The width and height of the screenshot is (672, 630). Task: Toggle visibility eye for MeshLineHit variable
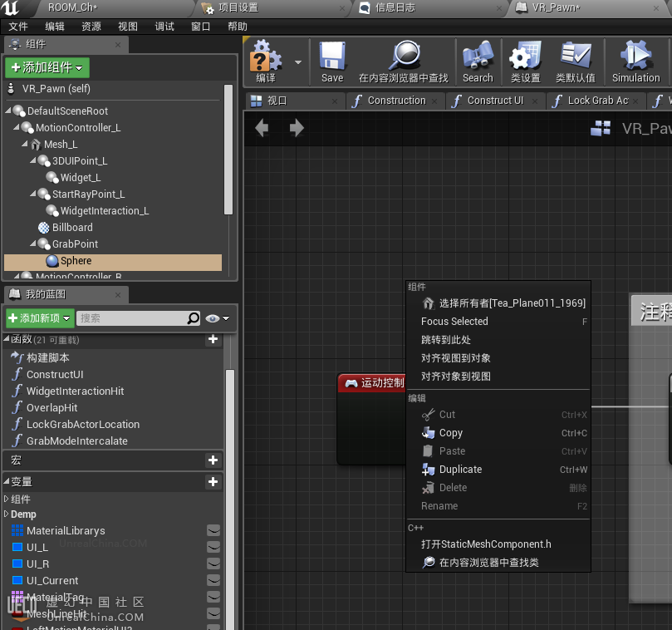pos(213,613)
